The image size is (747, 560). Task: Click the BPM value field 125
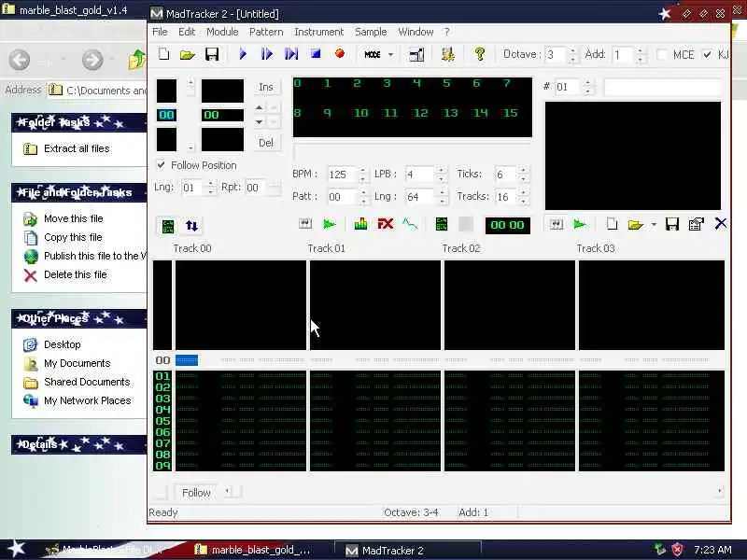tap(343, 174)
